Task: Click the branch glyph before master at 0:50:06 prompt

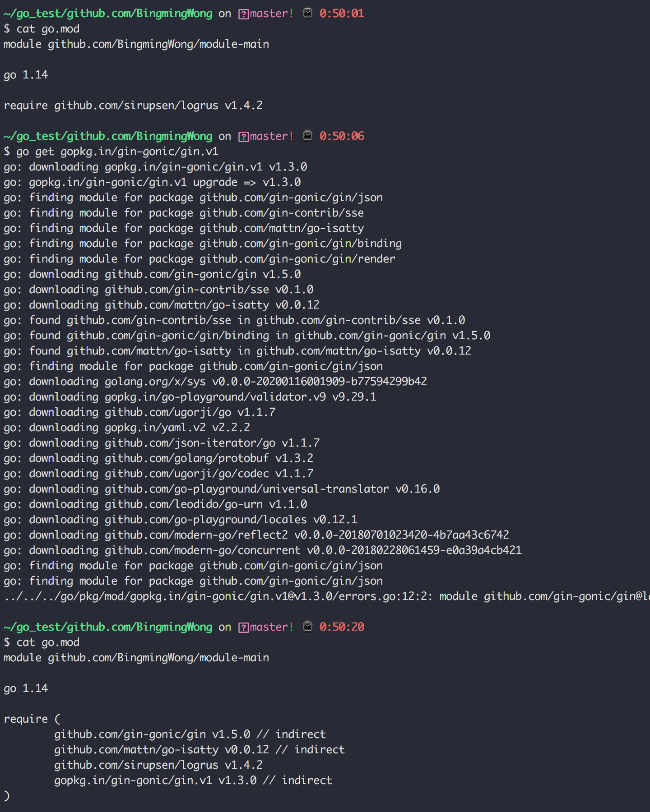Action: coord(243,137)
